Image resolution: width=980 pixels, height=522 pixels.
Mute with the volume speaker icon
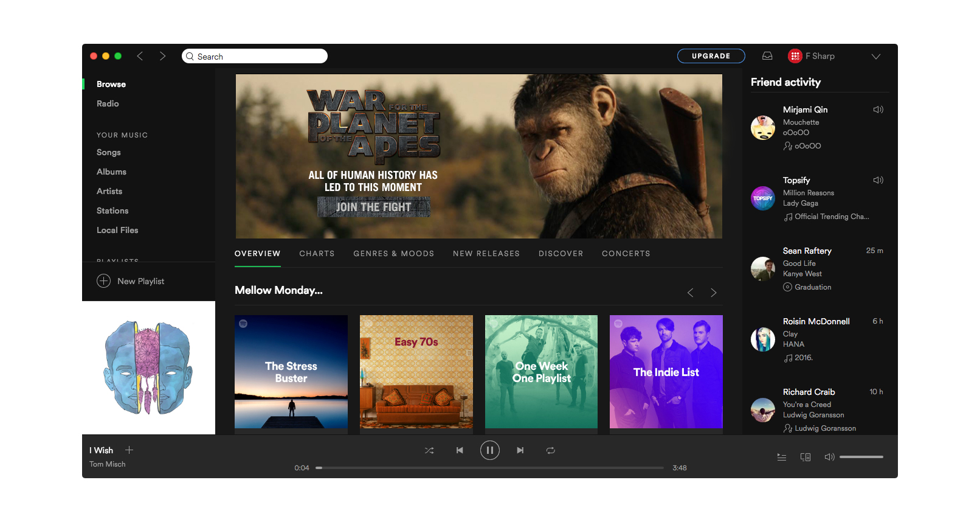click(829, 457)
